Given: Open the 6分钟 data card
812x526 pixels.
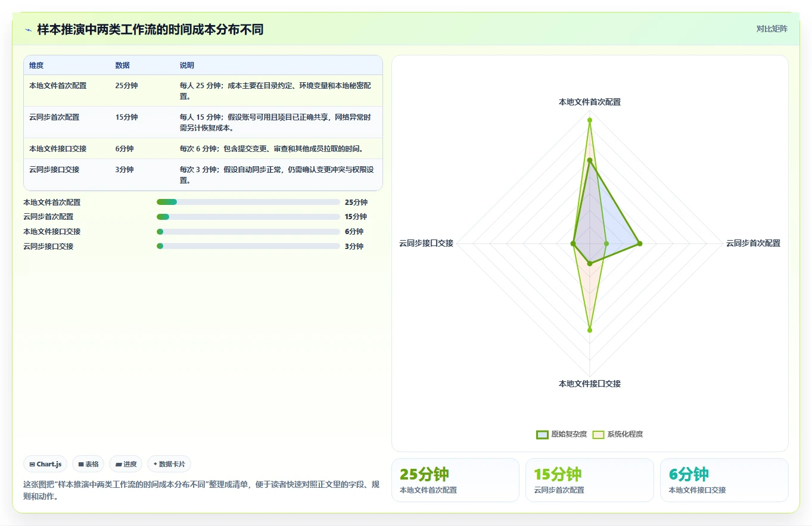Looking at the screenshot, I should pos(724,480).
